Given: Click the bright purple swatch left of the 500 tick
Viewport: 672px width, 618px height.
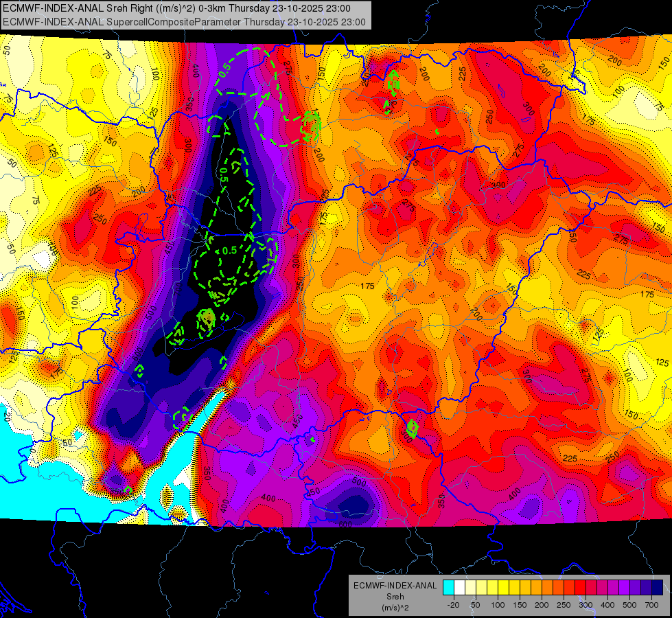Looking at the screenshot, I should [x=624, y=587].
